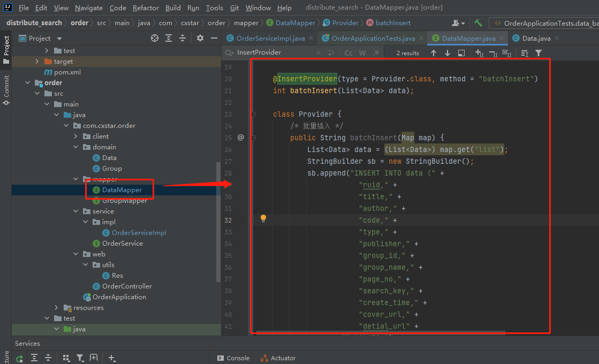Go to previous search occurrence arrow
This screenshot has height=364, width=599.
(433, 52)
